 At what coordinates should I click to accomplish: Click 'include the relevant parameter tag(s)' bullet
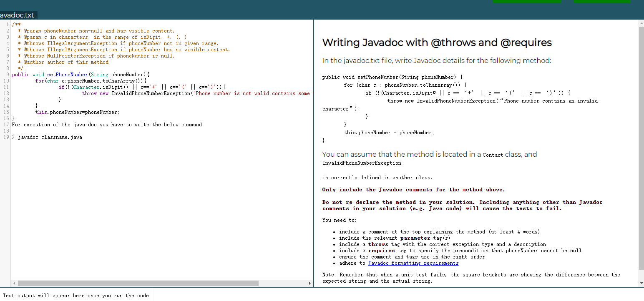pos(395,238)
